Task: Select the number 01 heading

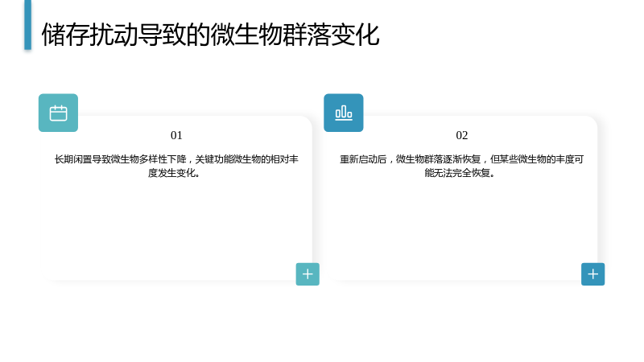Action: (176, 135)
